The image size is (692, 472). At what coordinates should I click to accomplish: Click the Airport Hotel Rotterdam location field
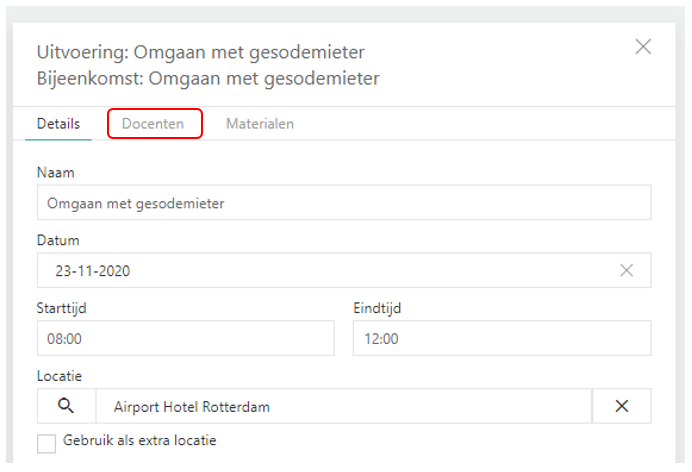(x=343, y=406)
